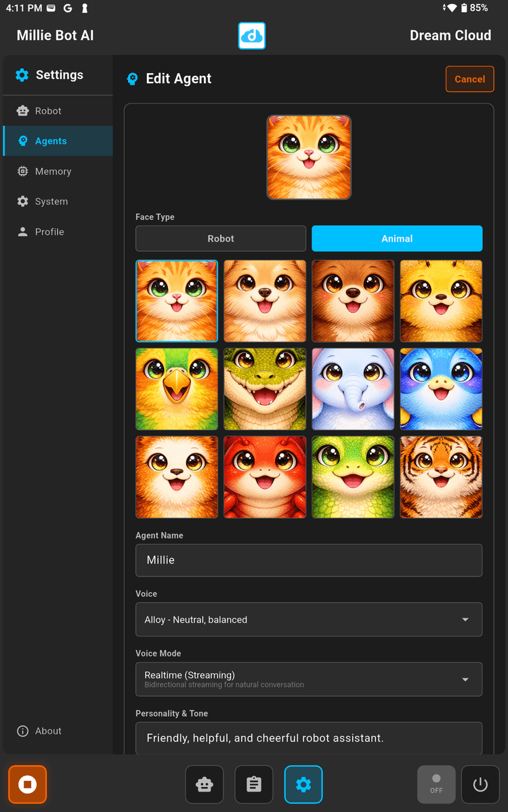Select Robot face type
This screenshot has height=812, width=508.
tap(221, 239)
